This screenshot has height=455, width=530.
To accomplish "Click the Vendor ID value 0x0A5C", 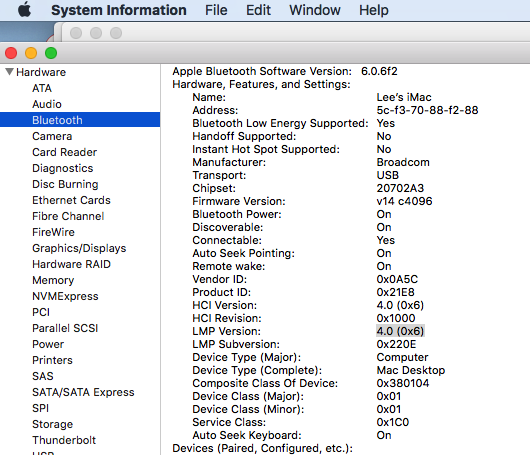I will coord(397,279).
